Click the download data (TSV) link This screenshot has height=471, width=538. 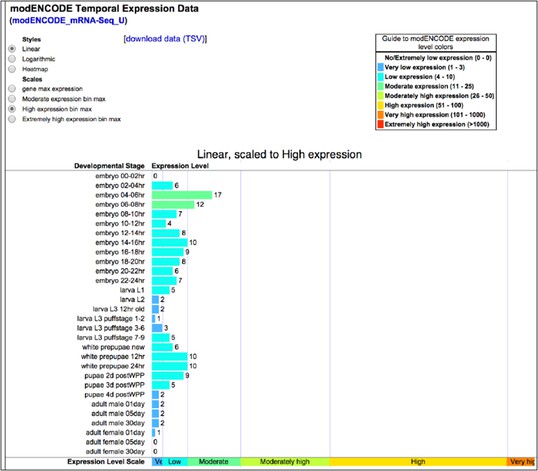(165, 39)
